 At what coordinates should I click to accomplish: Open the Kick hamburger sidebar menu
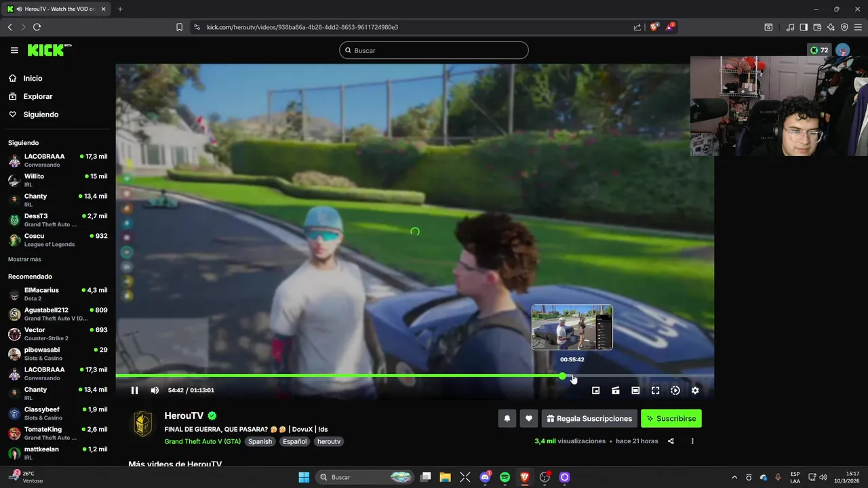(14, 50)
